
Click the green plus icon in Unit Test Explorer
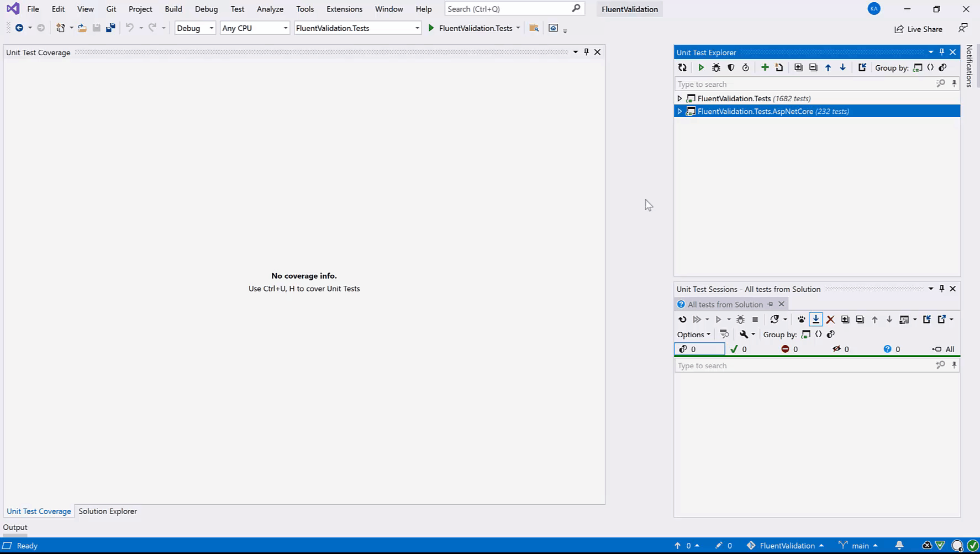pos(765,67)
